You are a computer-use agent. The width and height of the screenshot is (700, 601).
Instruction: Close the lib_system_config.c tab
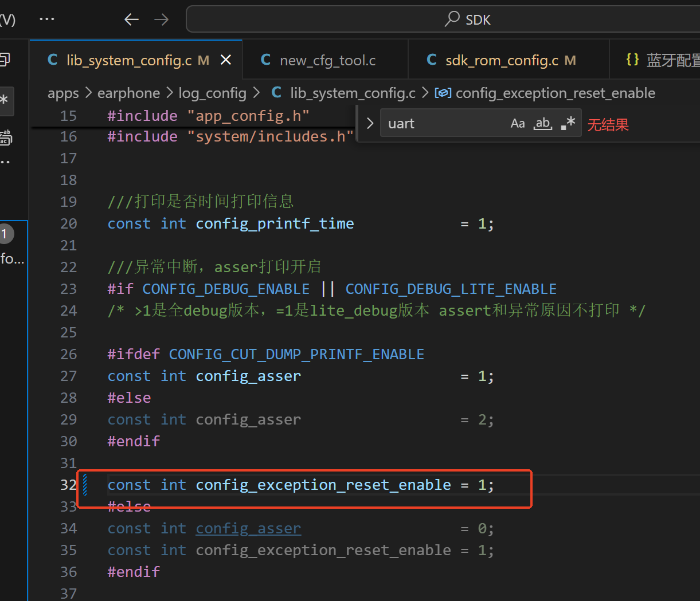point(226,60)
